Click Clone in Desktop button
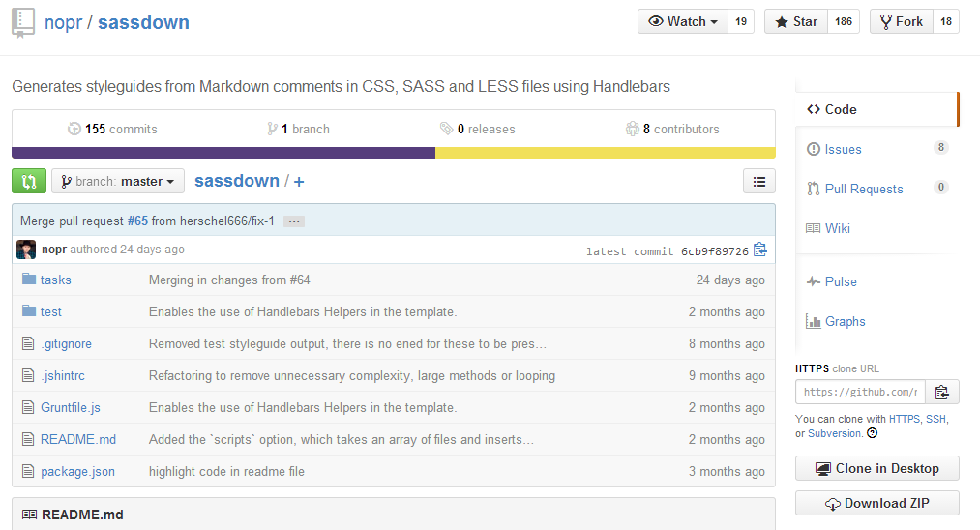The width and height of the screenshot is (980, 530). click(x=876, y=468)
